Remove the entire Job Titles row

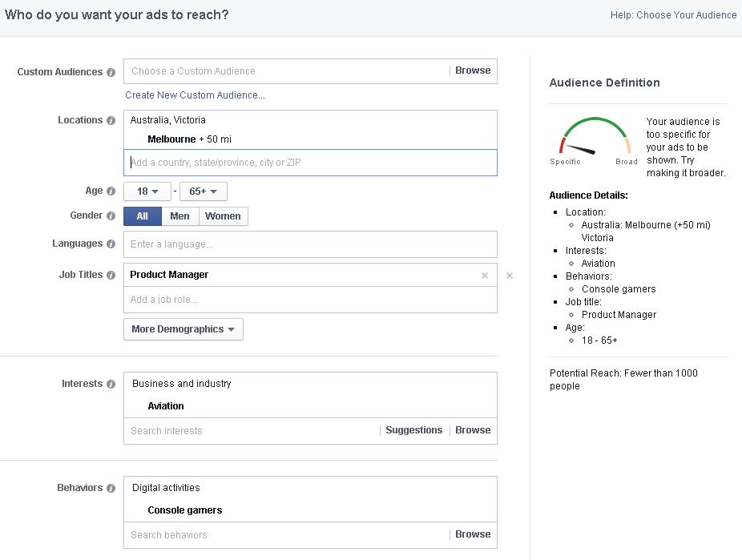pos(510,276)
